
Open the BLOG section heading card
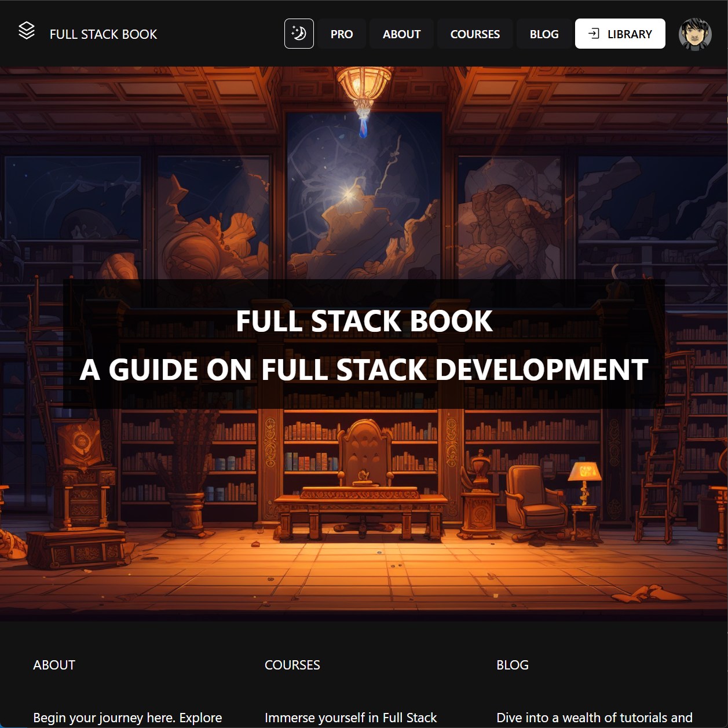click(x=513, y=665)
